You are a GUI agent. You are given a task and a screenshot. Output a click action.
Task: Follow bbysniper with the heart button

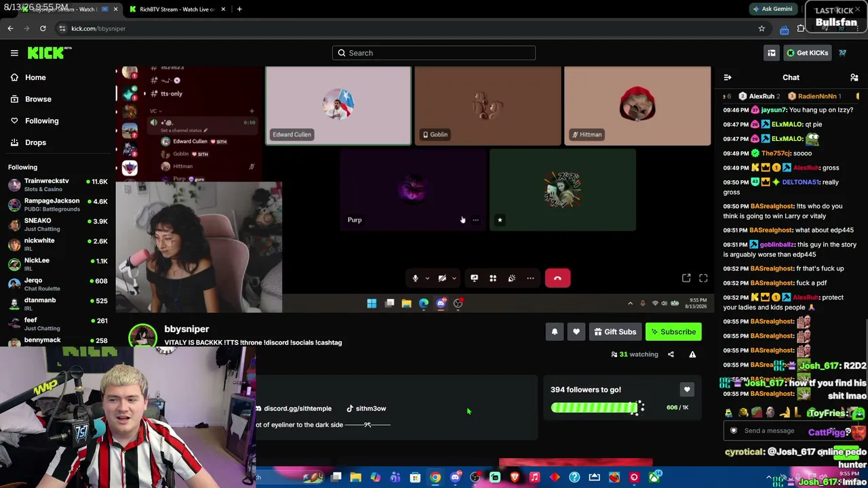click(x=576, y=332)
